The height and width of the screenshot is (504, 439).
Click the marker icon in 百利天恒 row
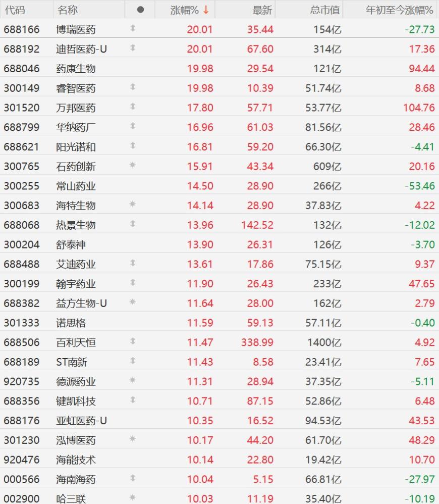[133, 341]
